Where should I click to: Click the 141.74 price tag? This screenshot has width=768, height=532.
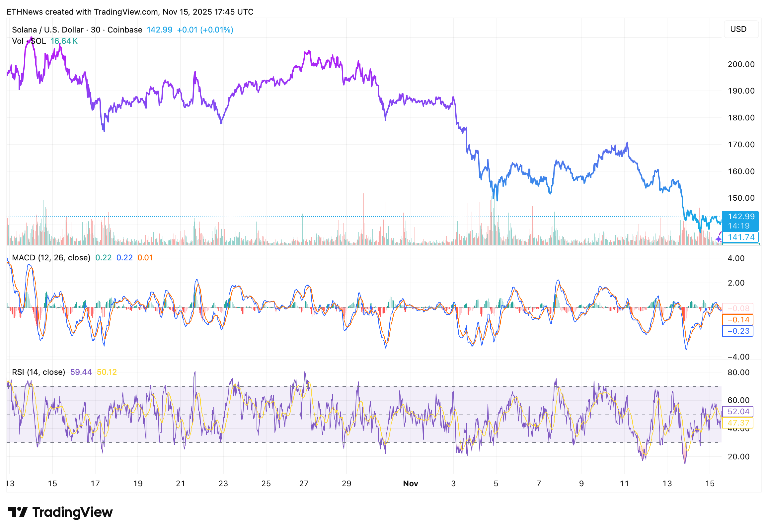pos(740,237)
